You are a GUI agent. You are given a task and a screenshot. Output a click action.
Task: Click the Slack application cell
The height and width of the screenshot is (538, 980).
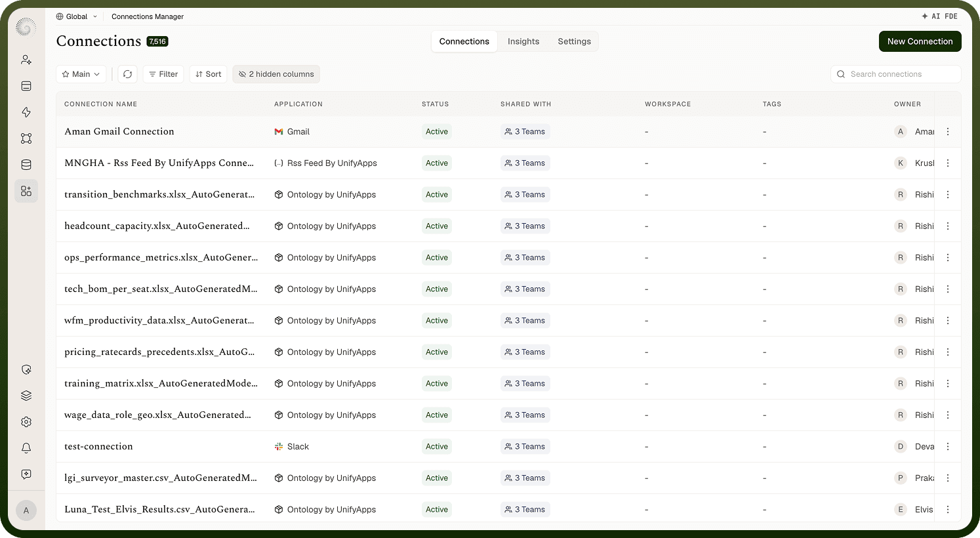[x=291, y=447]
